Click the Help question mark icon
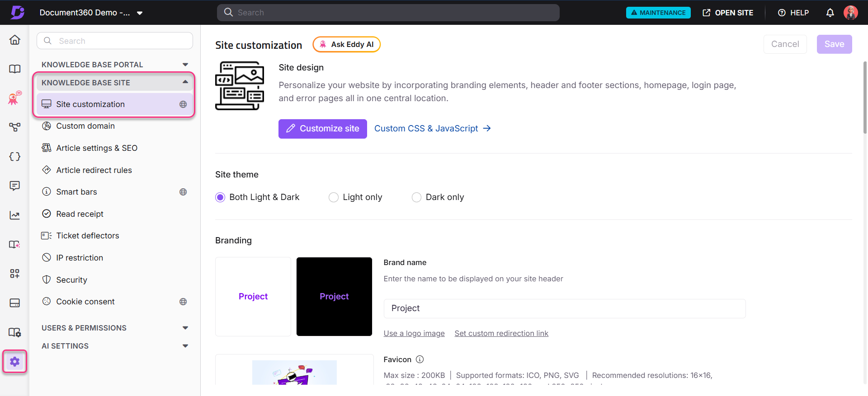The height and width of the screenshot is (396, 868). pyautogui.click(x=782, y=13)
